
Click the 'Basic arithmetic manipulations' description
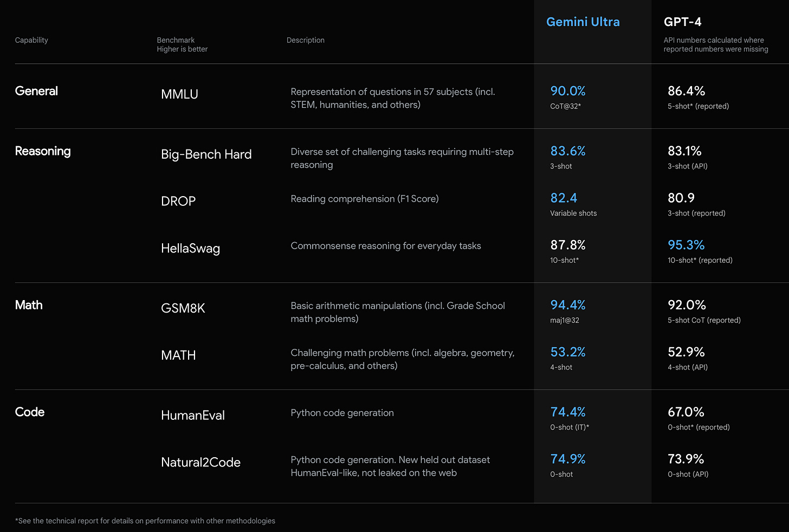click(x=398, y=312)
